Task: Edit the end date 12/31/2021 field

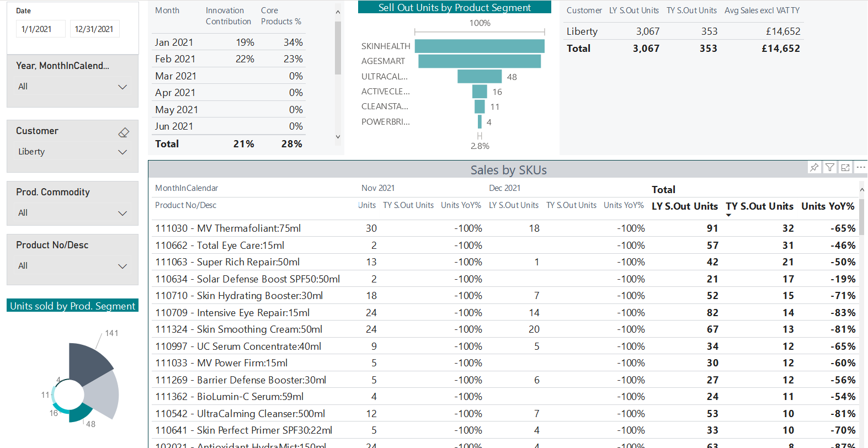Action: pos(94,29)
